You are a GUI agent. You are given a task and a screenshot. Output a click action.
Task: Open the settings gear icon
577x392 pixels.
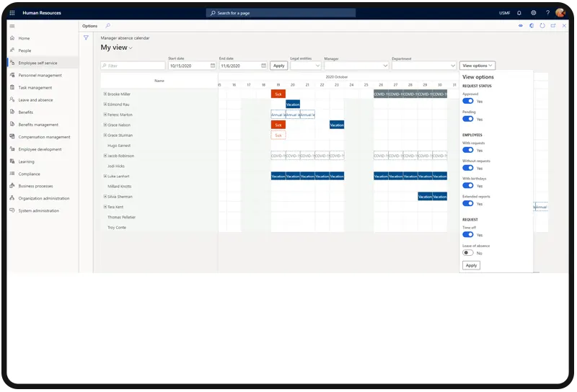click(534, 13)
